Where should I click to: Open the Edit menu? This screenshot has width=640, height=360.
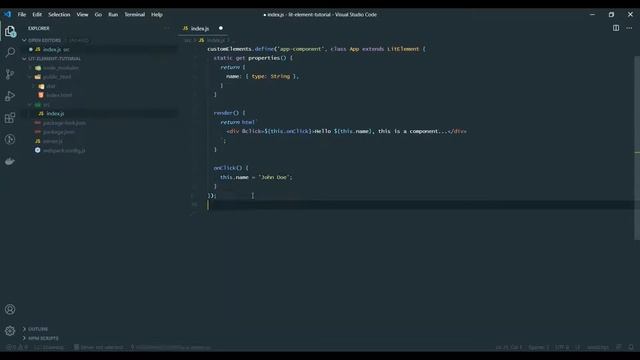pyautogui.click(x=37, y=14)
